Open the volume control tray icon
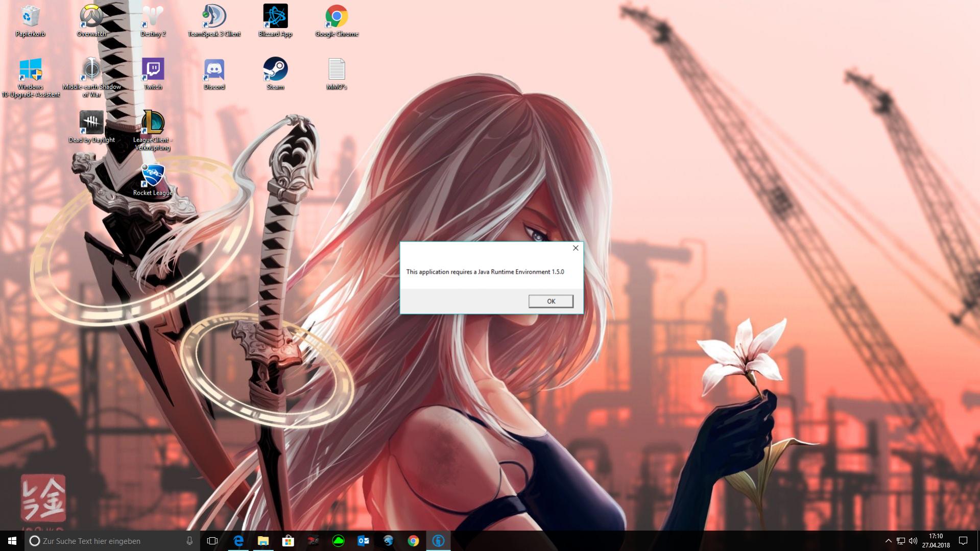 [913, 541]
